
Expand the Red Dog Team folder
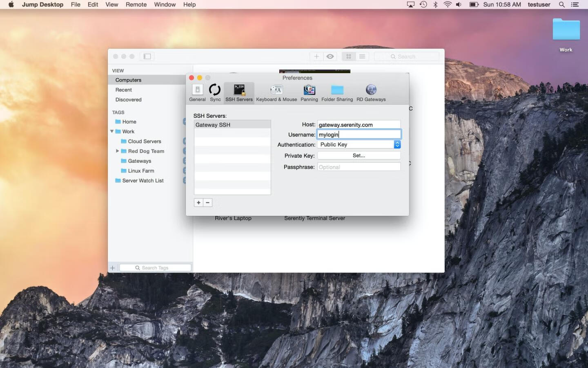point(118,151)
